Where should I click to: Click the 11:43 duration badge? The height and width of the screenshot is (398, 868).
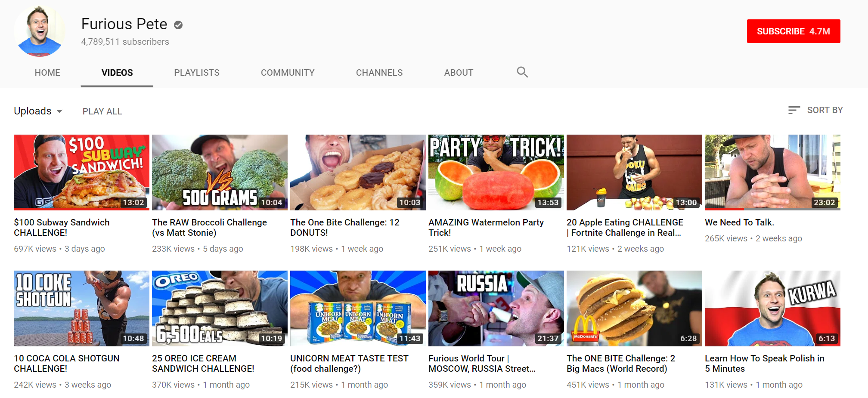(x=409, y=339)
